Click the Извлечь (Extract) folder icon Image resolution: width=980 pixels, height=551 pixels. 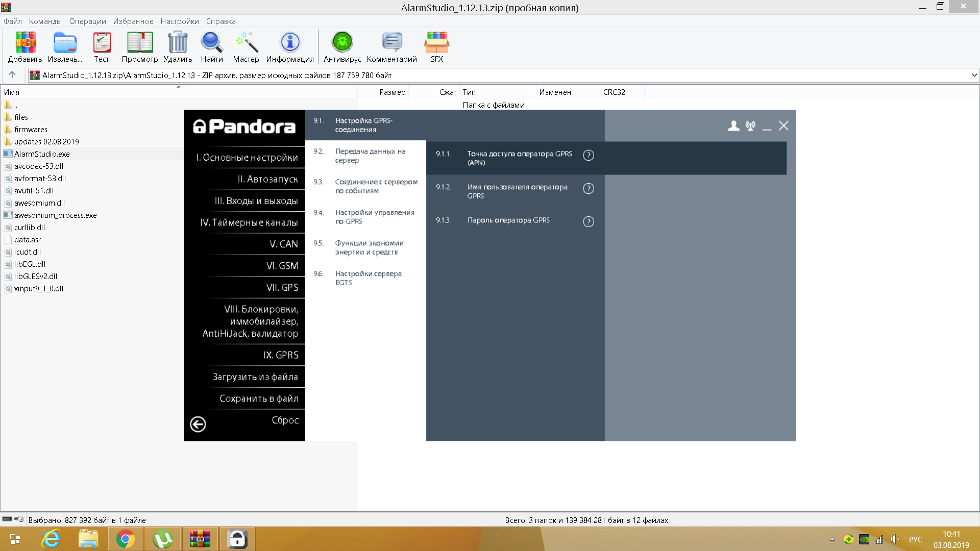pyautogui.click(x=65, y=43)
